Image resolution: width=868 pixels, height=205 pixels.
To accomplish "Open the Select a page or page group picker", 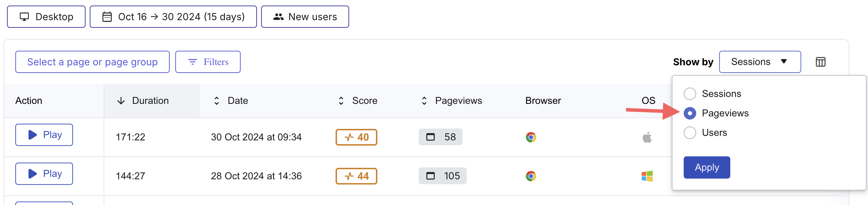I will pyautogui.click(x=93, y=62).
